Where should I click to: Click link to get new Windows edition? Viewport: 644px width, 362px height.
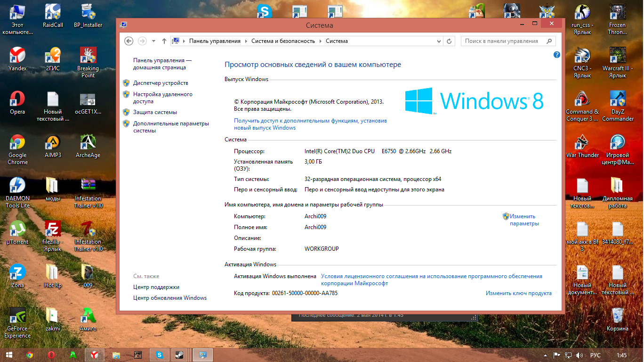(310, 124)
